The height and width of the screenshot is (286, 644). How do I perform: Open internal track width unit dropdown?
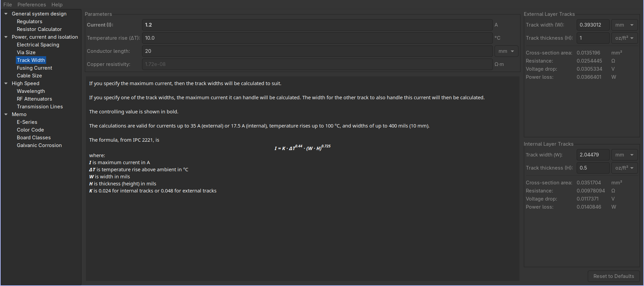[624, 155]
